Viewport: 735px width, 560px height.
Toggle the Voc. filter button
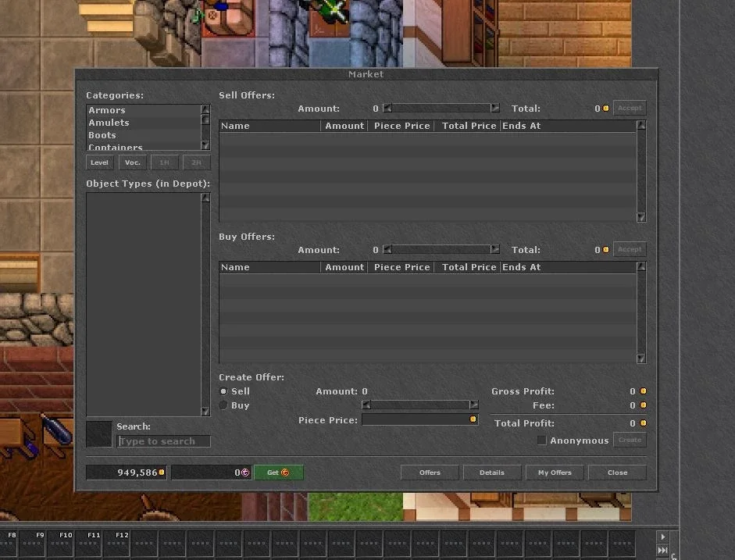[x=132, y=162]
